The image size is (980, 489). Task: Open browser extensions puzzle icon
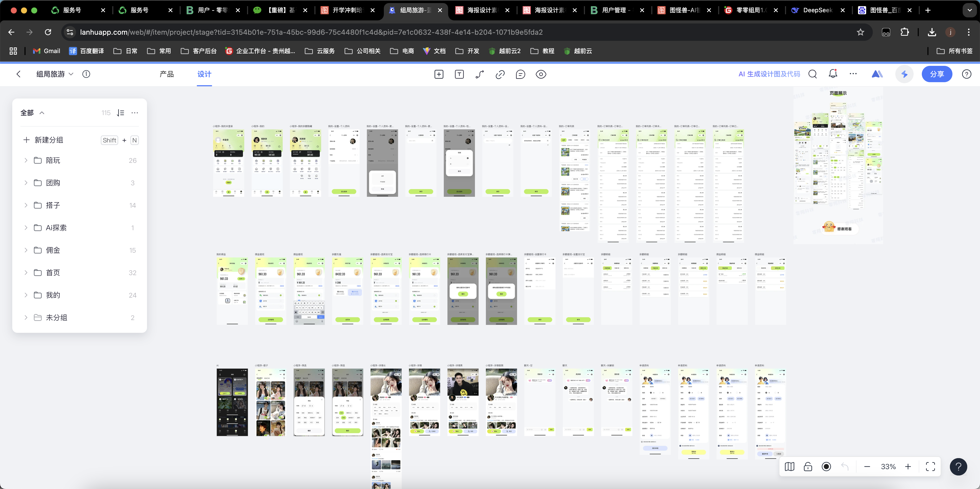[905, 32]
